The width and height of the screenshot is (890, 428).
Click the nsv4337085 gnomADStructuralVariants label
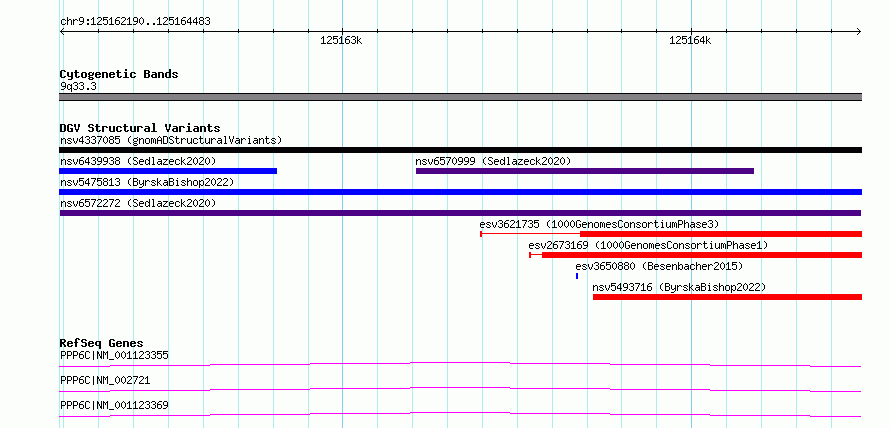pos(171,140)
